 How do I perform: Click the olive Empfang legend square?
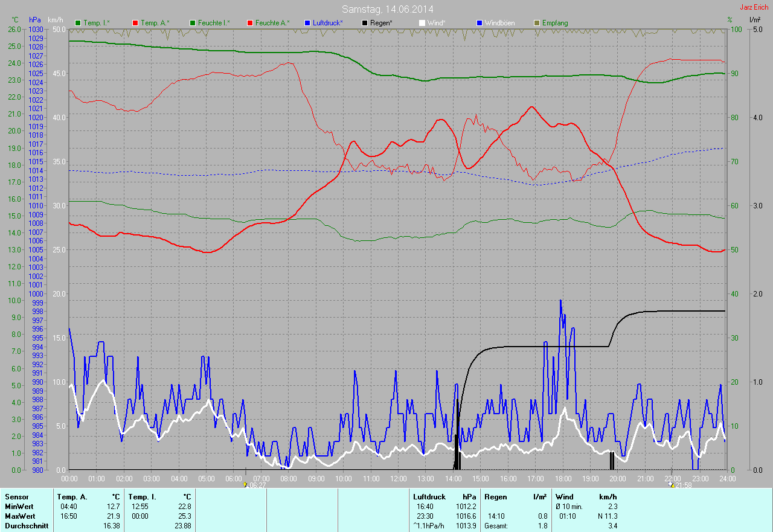pyautogui.click(x=537, y=23)
